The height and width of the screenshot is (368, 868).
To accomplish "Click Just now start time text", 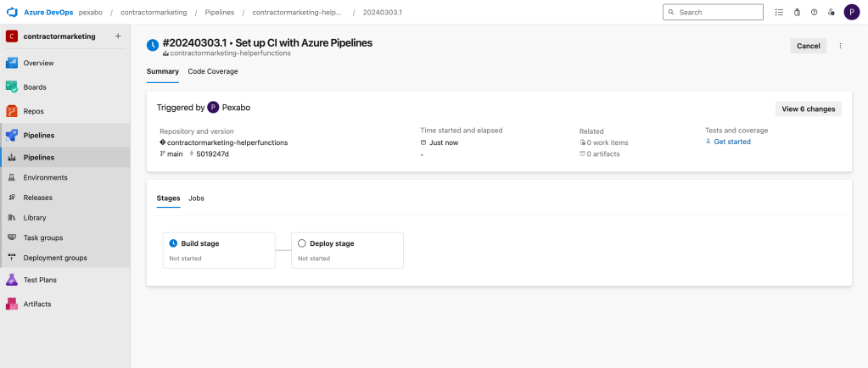I will point(444,142).
